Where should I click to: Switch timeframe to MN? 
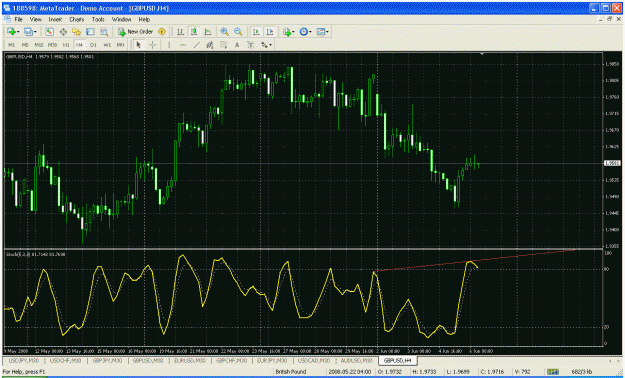pyautogui.click(x=120, y=45)
